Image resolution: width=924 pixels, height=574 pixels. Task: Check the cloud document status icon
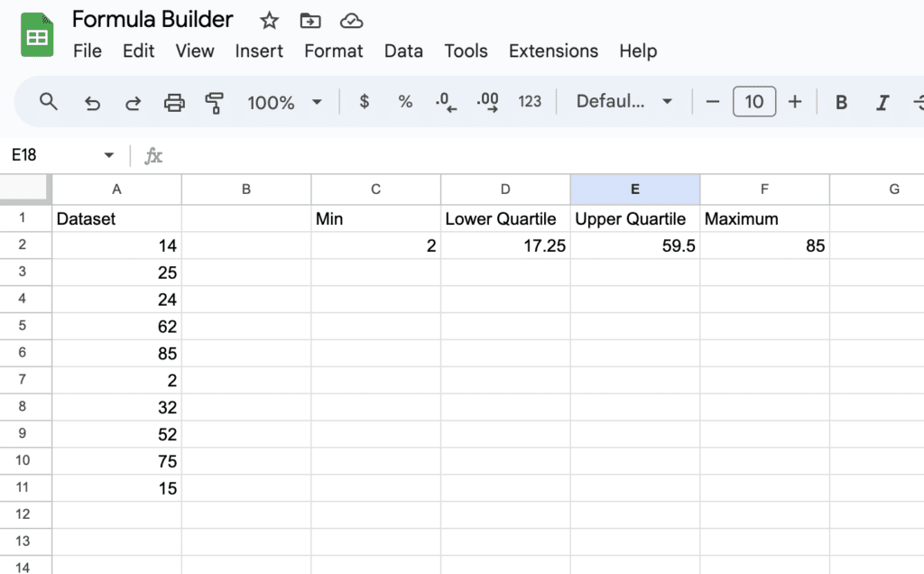351,21
